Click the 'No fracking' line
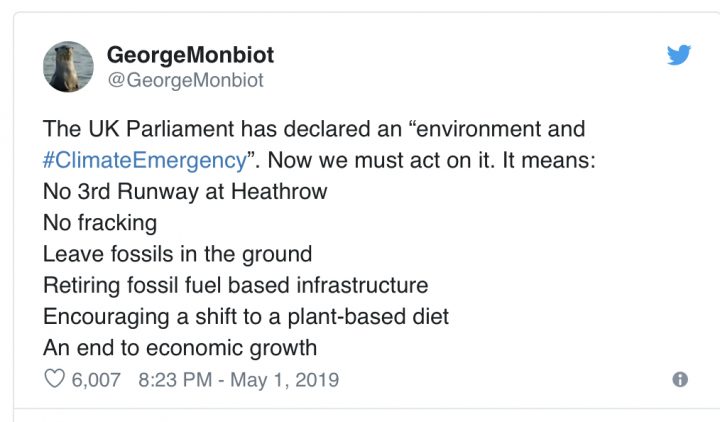This screenshot has width=720, height=422. [100, 222]
